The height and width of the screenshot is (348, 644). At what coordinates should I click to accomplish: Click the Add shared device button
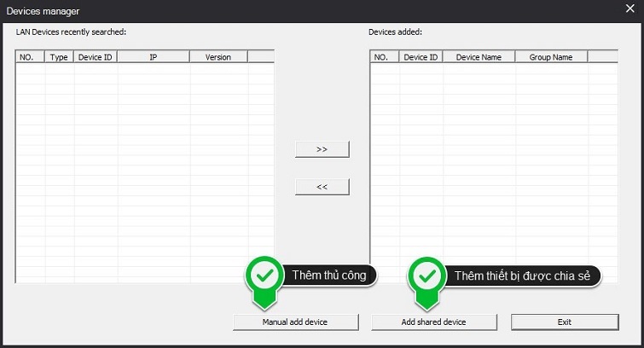[x=433, y=322]
